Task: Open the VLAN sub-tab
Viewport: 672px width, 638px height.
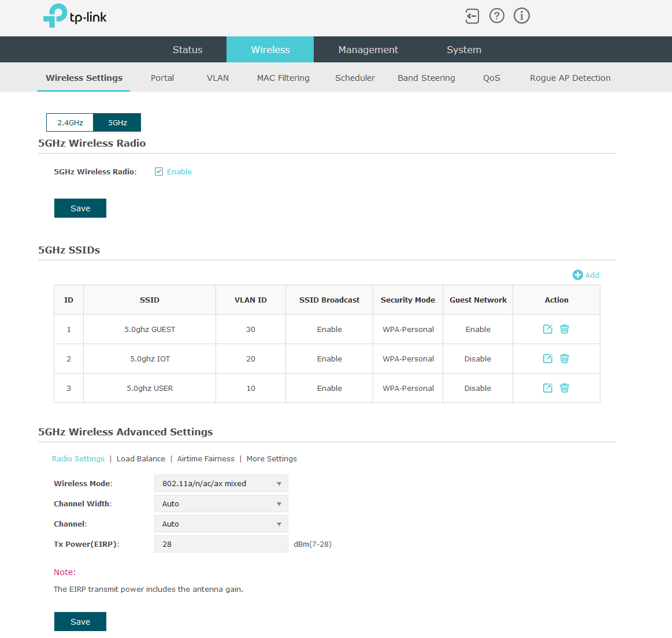Action: point(218,78)
